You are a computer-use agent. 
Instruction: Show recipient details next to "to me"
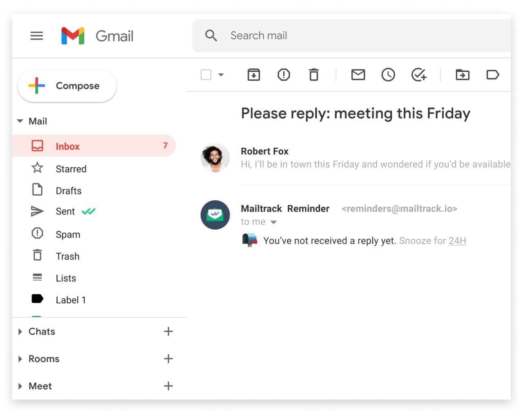[x=274, y=222]
